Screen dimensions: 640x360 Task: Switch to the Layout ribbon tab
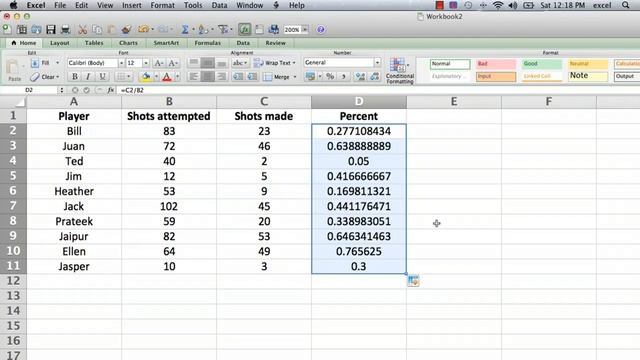coord(60,43)
